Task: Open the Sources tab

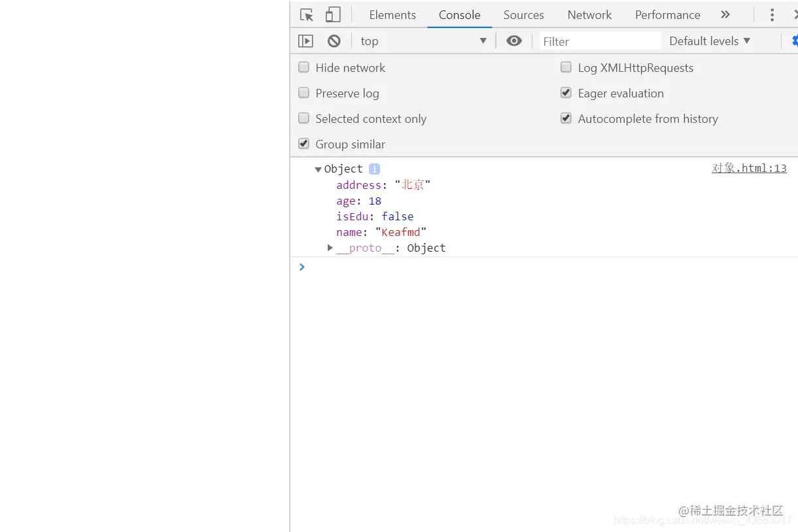Action: click(x=523, y=15)
